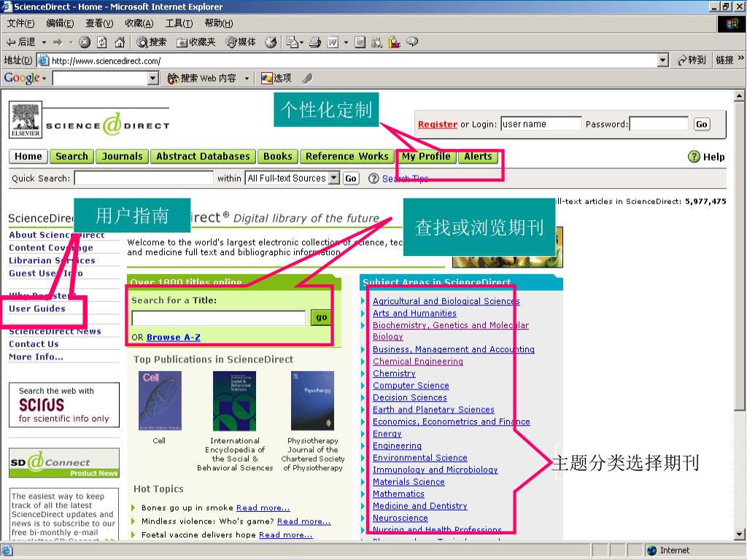Viewport: 747px width, 560px height.
Task: Click the IE Back (后退) button
Action: (x=20, y=42)
